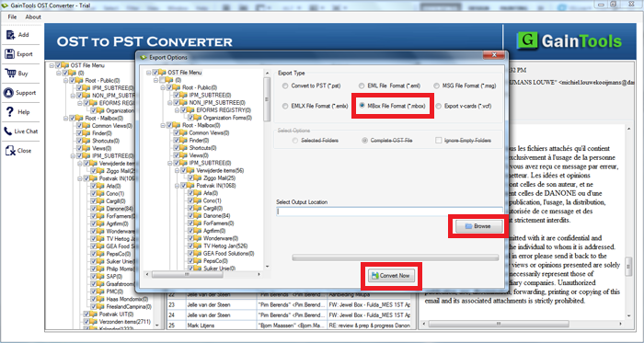Open the About menu
Screen dimensions: 644x343
[33, 17]
